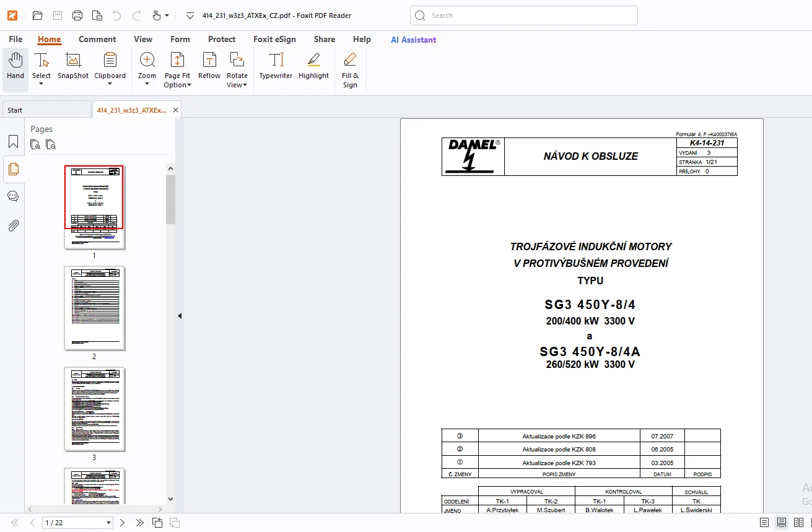Open the File menu

[15, 39]
